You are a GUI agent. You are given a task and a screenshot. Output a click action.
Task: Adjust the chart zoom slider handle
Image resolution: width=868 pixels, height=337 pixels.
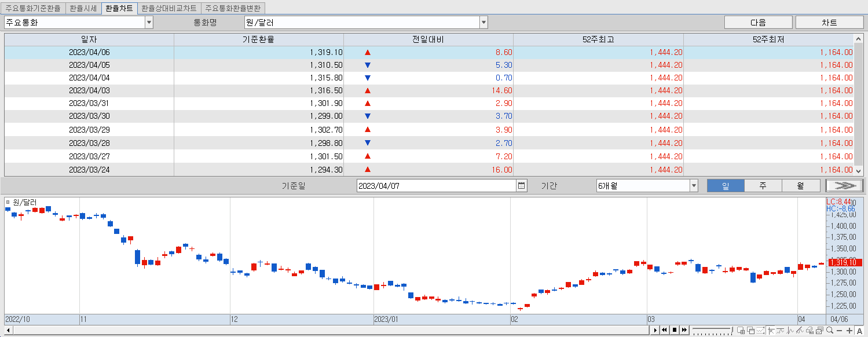[x=732, y=330]
